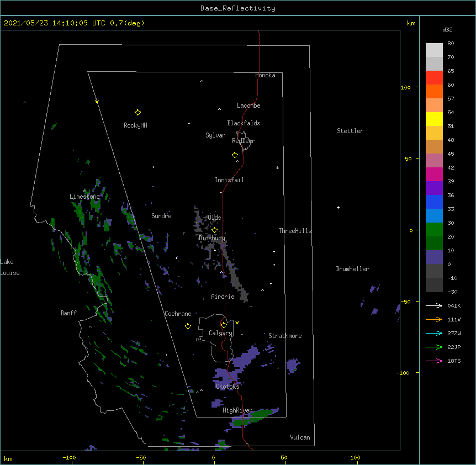Pick the slate purple 0-10 dBZ swatch
The height and width of the screenshot is (465, 476).
(x=434, y=257)
